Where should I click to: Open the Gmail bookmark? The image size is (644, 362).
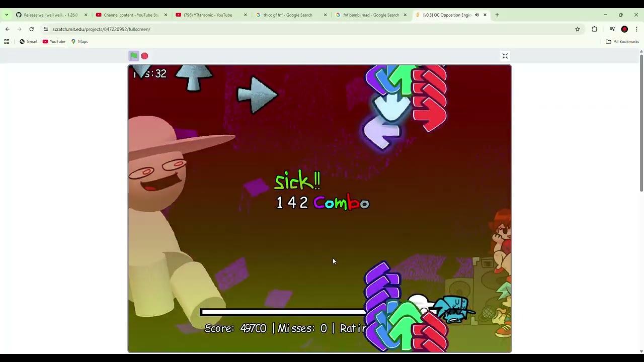(x=28, y=42)
